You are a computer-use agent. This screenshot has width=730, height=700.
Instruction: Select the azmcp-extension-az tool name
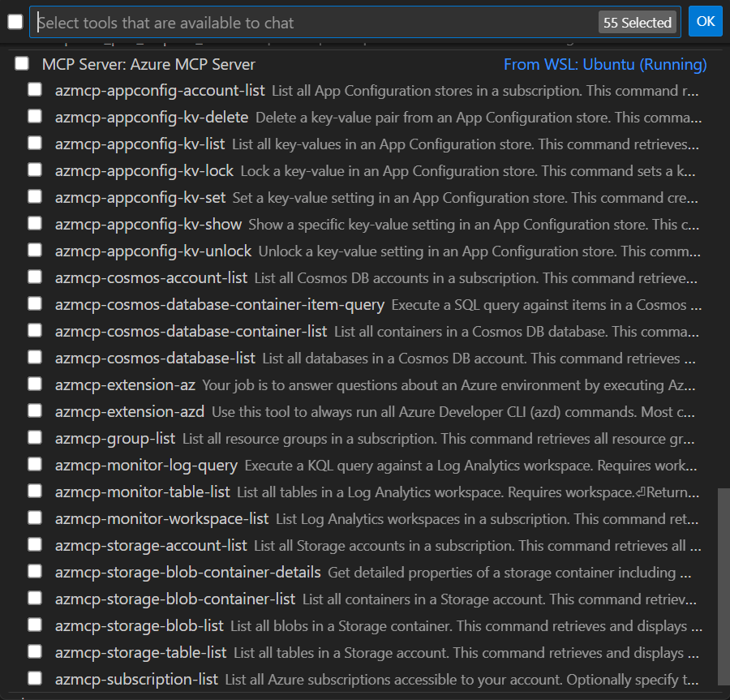coord(125,385)
